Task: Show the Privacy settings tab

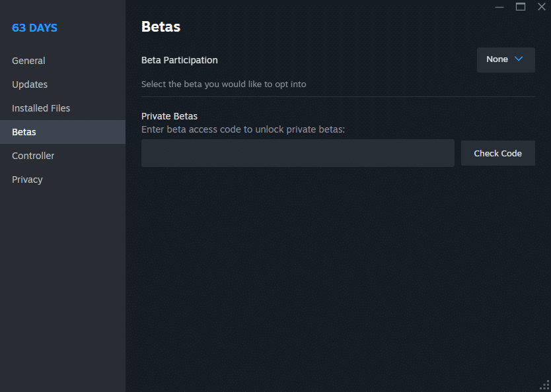Action: pyautogui.click(x=63, y=180)
